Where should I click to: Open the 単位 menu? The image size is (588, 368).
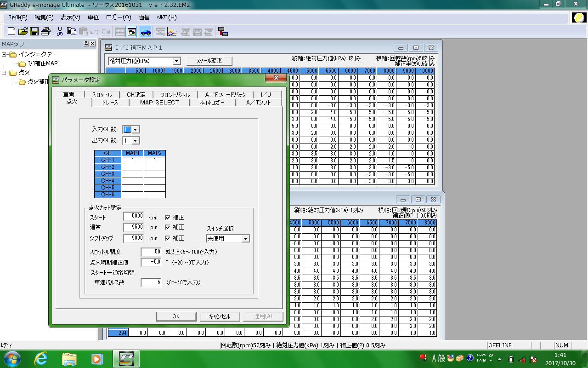pos(93,17)
